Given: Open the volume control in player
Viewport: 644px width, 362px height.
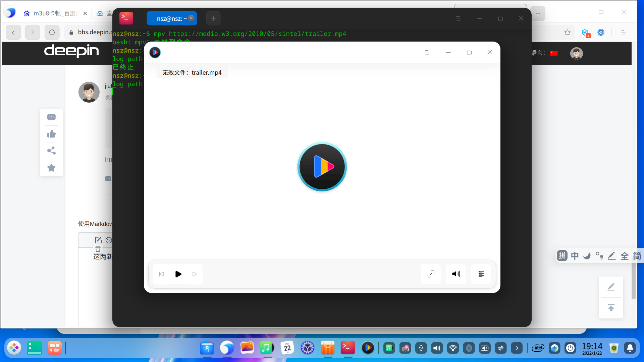Looking at the screenshot, I should [x=456, y=274].
